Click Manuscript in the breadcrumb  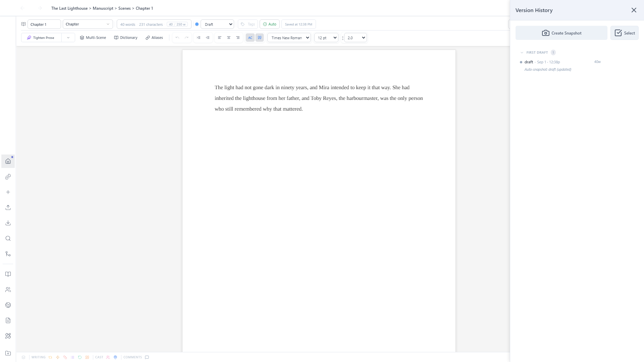pos(103,8)
